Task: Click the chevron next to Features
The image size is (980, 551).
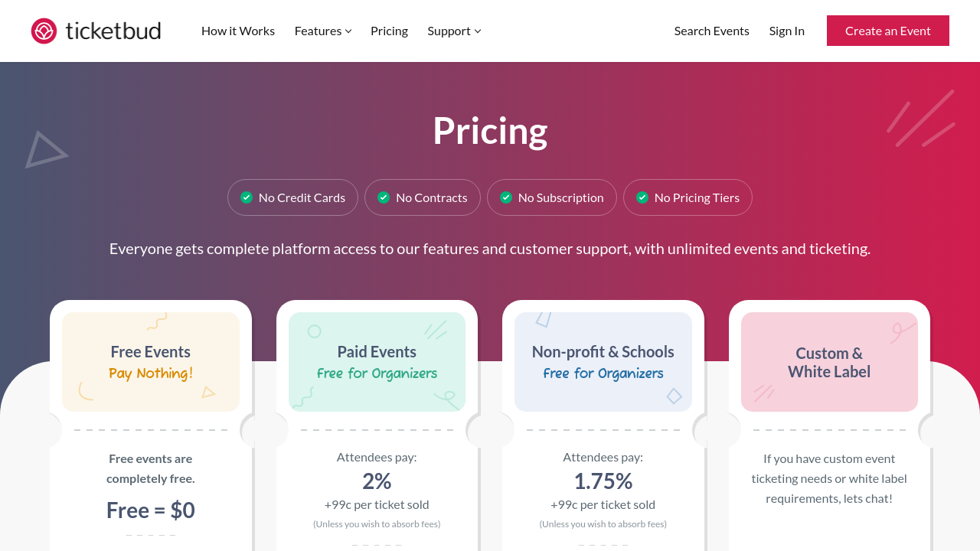Action: pyautogui.click(x=348, y=31)
